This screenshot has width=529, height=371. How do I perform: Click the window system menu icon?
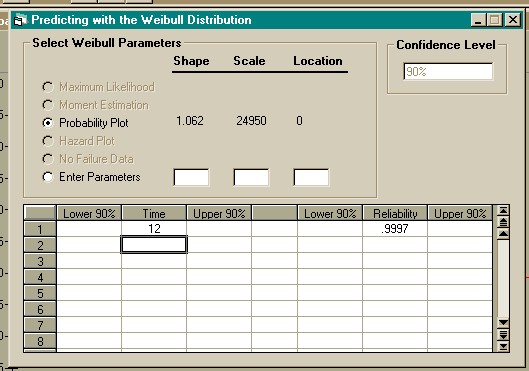click(20, 20)
